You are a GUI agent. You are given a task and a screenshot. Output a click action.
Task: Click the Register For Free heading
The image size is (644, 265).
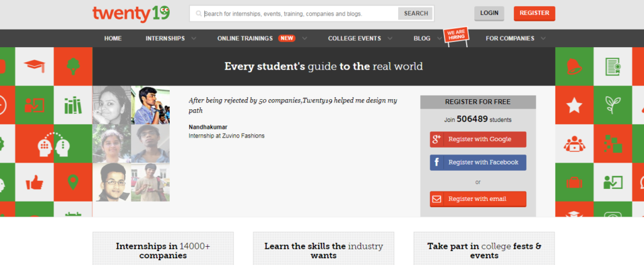[x=478, y=102]
